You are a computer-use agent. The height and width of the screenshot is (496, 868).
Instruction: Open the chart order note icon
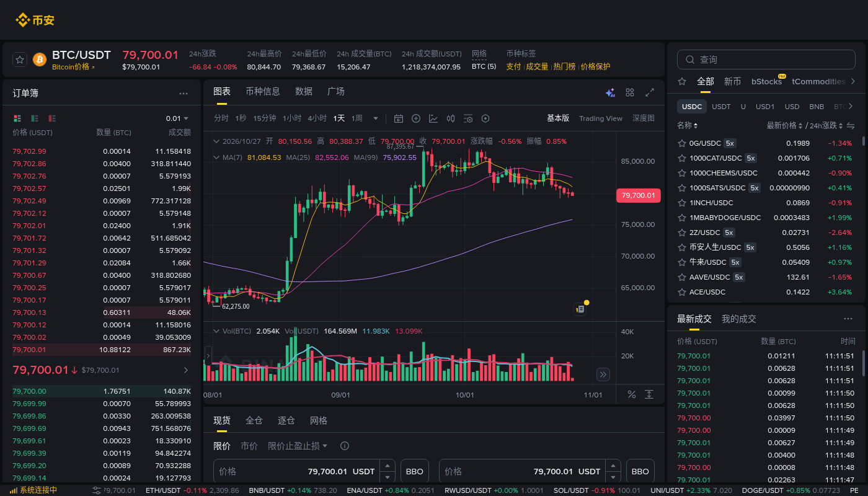click(x=580, y=309)
